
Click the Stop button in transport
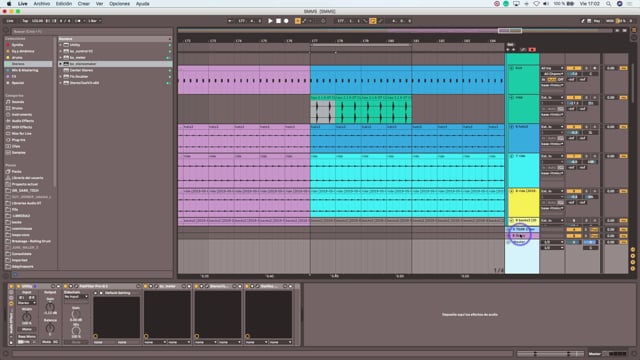(278, 21)
